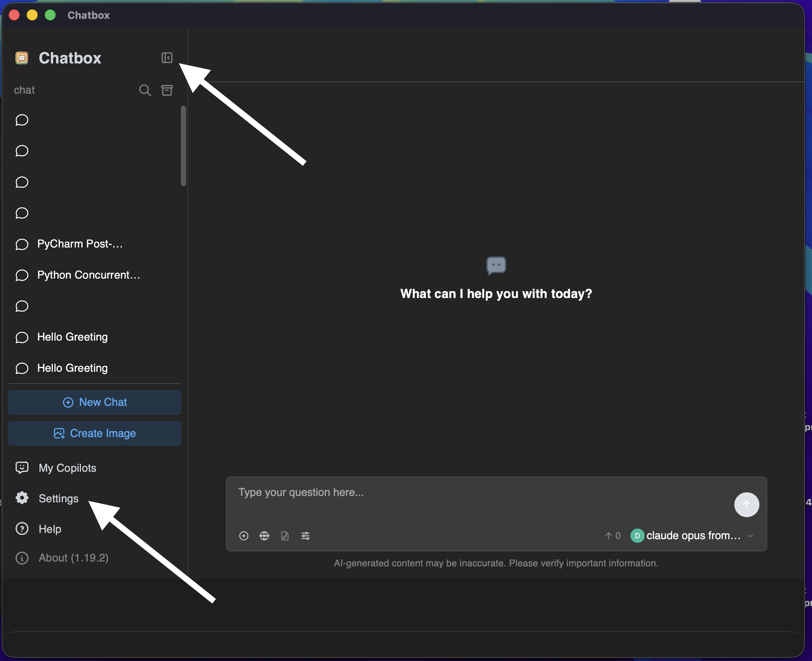
Task: Open Create Image
Action: coord(95,433)
